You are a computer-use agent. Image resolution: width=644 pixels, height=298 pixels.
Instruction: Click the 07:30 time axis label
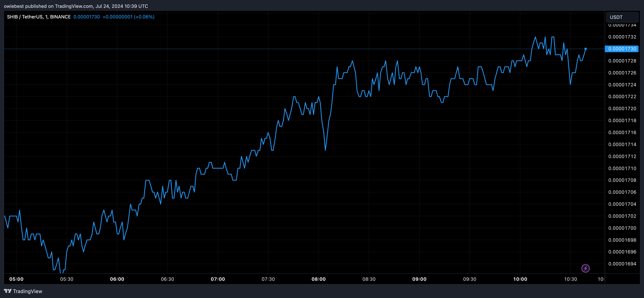268,279
